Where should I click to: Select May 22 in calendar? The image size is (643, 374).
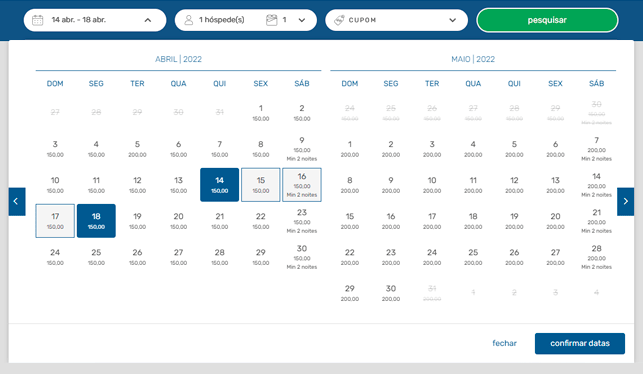pyautogui.click(x=349, y=257)
